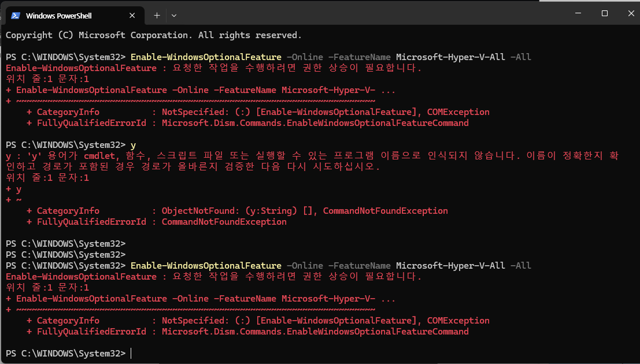Click the PowerShell icon in the tab

pyautogui.click(x=16, y=16)
